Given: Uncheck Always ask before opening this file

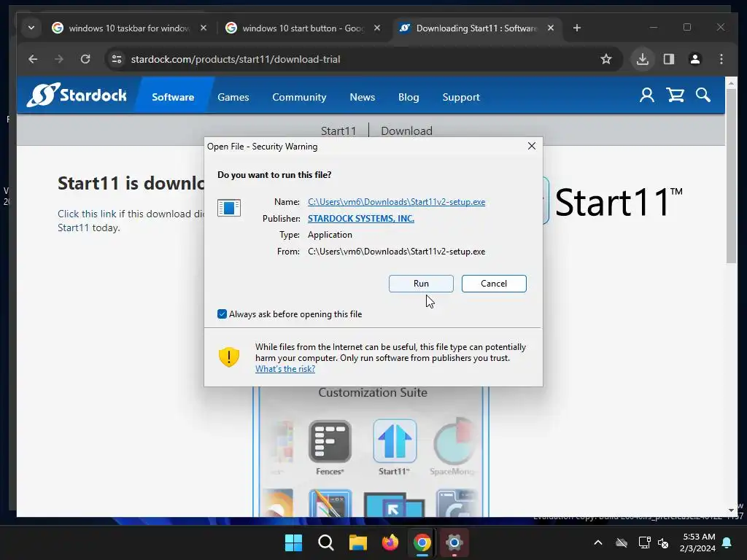Looking at the screenshot, I should [222, 314].
